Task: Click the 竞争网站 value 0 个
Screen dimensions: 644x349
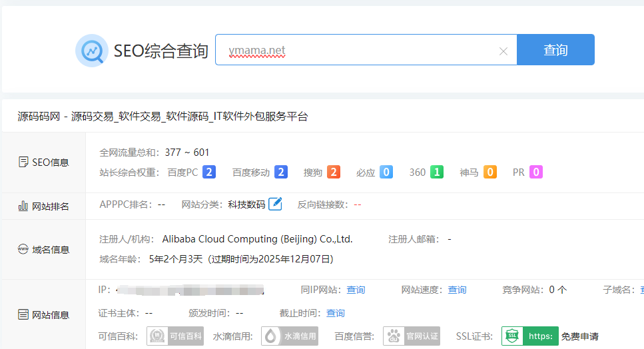Action: tap(557, 290)
